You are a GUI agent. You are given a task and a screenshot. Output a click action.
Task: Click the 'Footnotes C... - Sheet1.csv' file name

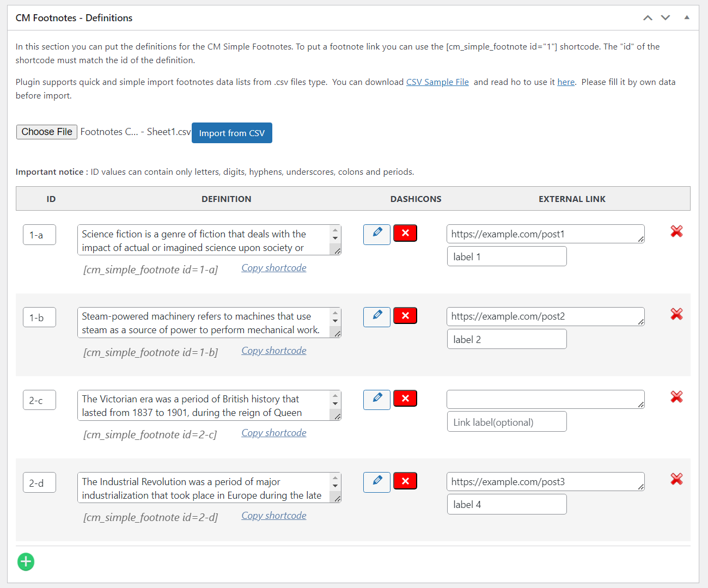[x=136, y=132]
